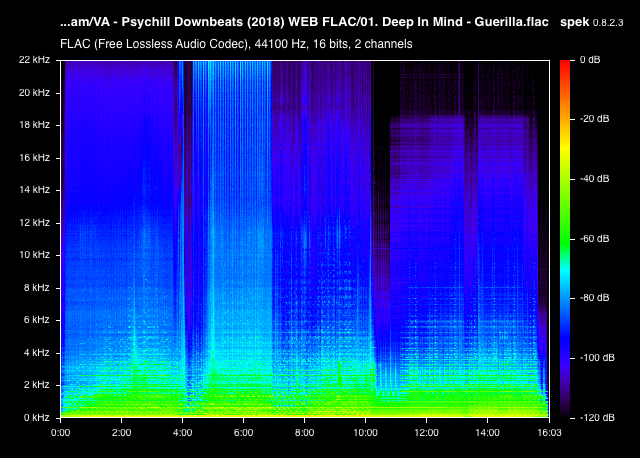Click the 16:03 end time label
The image size is (640, 458).
click(549, 432)
